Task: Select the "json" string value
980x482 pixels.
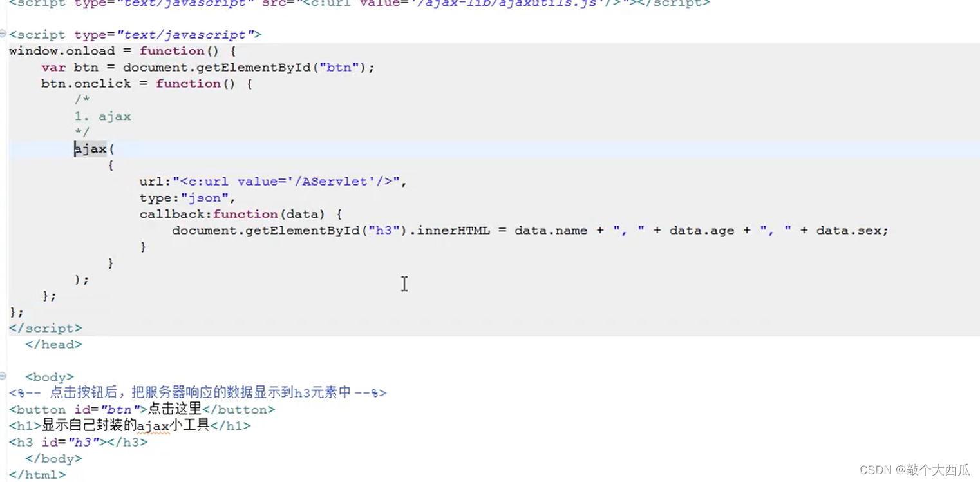Action: (x=204, y=198)
